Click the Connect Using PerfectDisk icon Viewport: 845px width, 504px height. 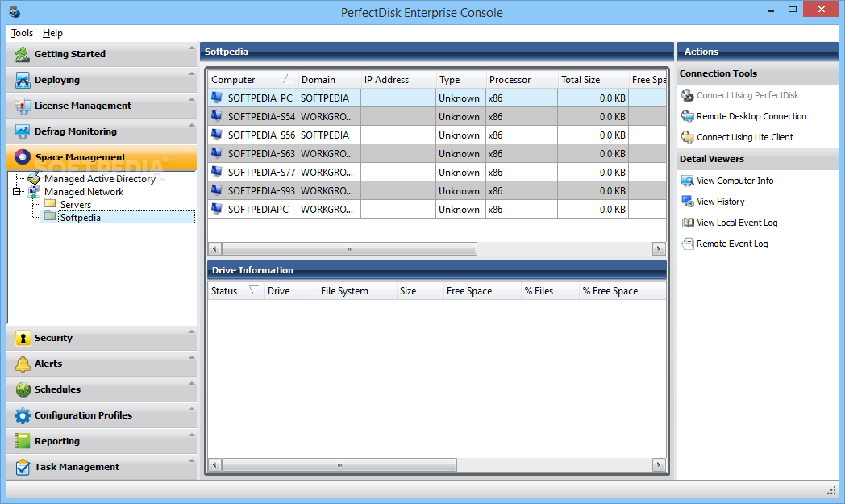tap(687, 95)
